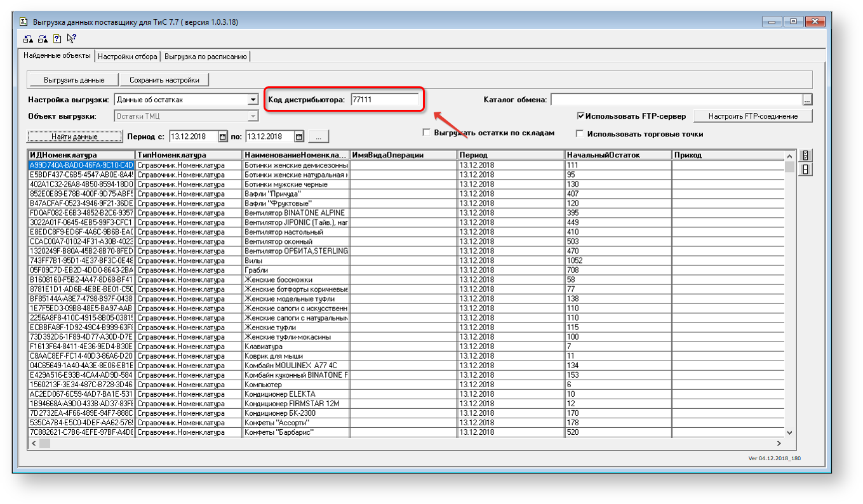
Task: Click the period end date field
Action: (x=270, y=136)
